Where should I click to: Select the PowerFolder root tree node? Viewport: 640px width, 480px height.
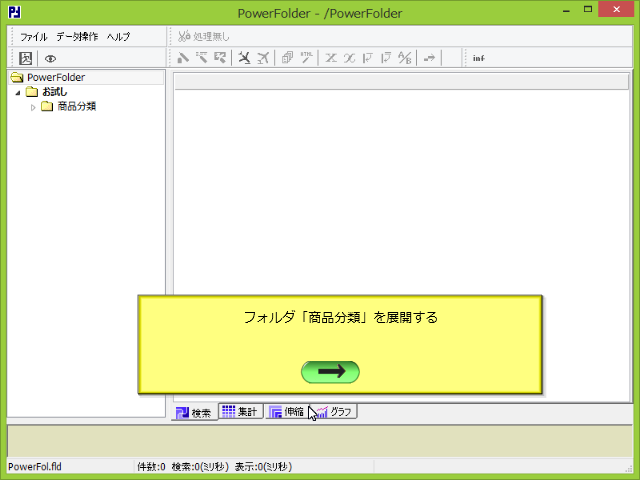56,77
